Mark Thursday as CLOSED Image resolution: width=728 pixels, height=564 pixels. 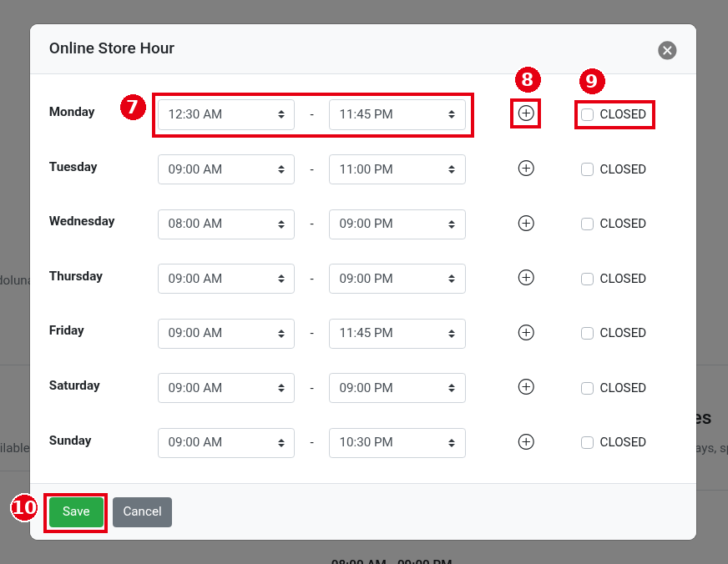tap(587, 279)
